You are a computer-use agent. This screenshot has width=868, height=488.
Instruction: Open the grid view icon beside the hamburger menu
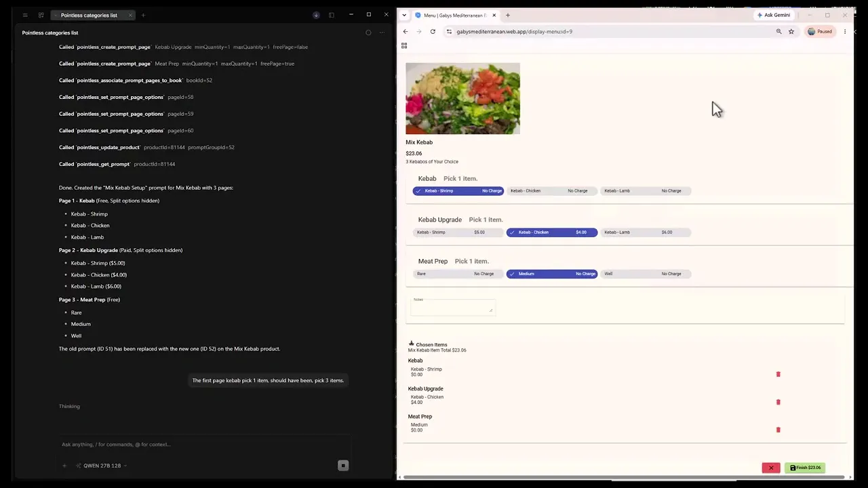pyautogui.click(x=41, y=15)
